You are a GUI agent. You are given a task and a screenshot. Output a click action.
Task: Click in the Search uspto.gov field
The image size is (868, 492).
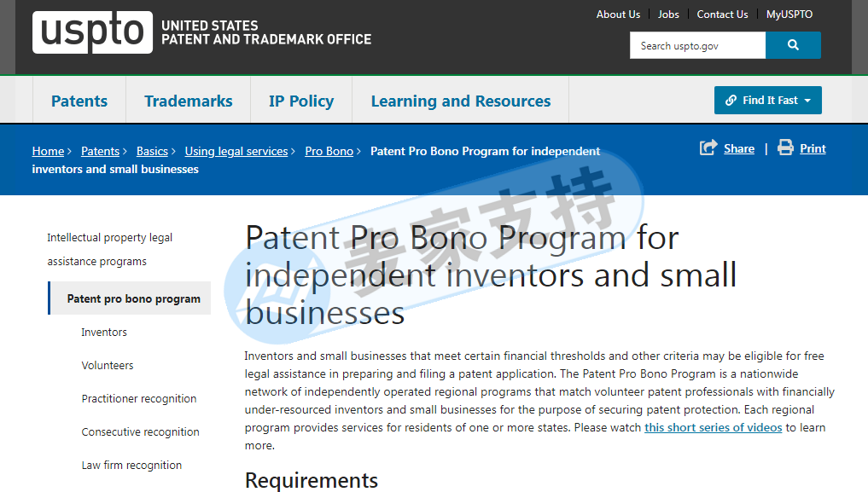coord(697,45)
